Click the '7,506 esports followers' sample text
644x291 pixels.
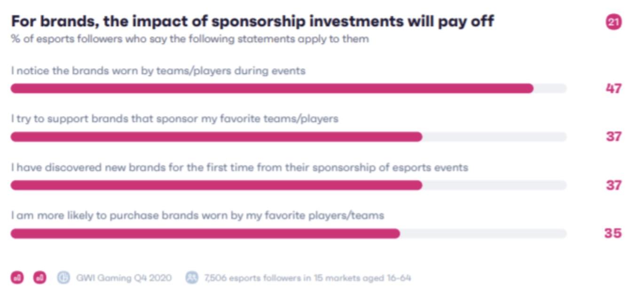307,278
